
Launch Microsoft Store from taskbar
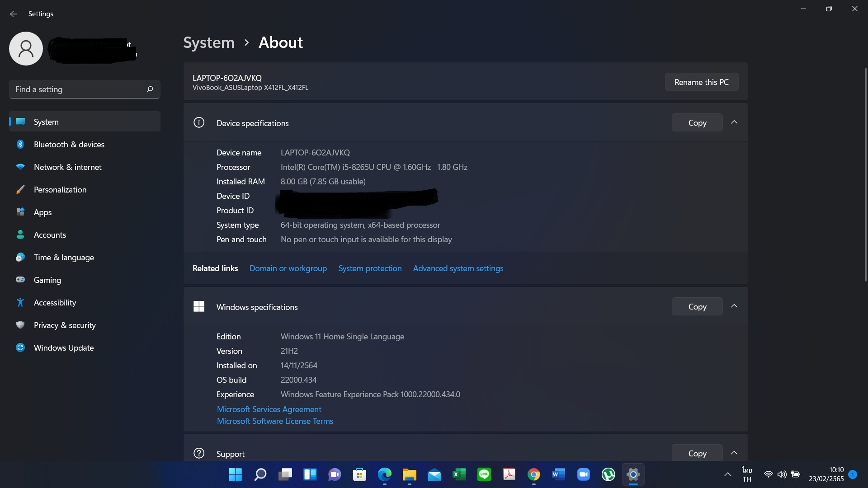[359, 475]
